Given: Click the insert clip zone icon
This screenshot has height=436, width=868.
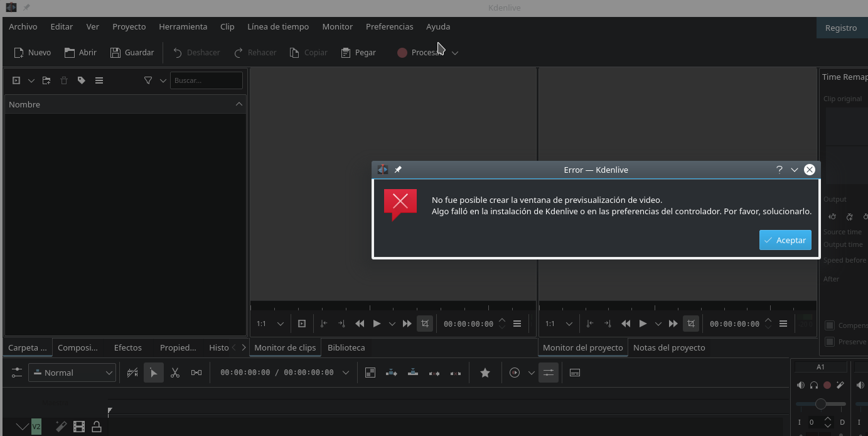Looking at the screenshot, I should [x=392, y=373].
